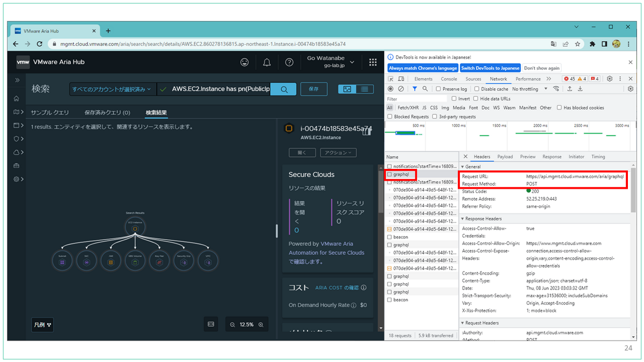Check Hide data URLs option

click(x=475, y=99)
